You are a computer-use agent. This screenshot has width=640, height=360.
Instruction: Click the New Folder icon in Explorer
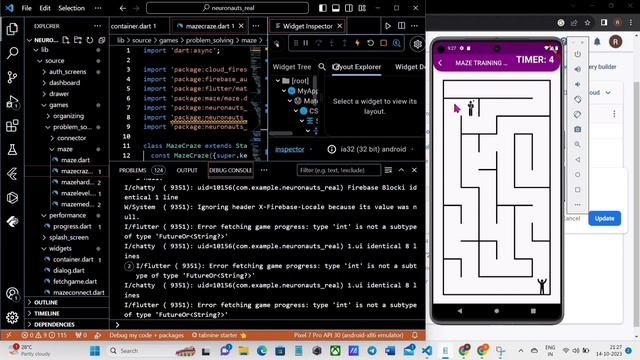78,40
